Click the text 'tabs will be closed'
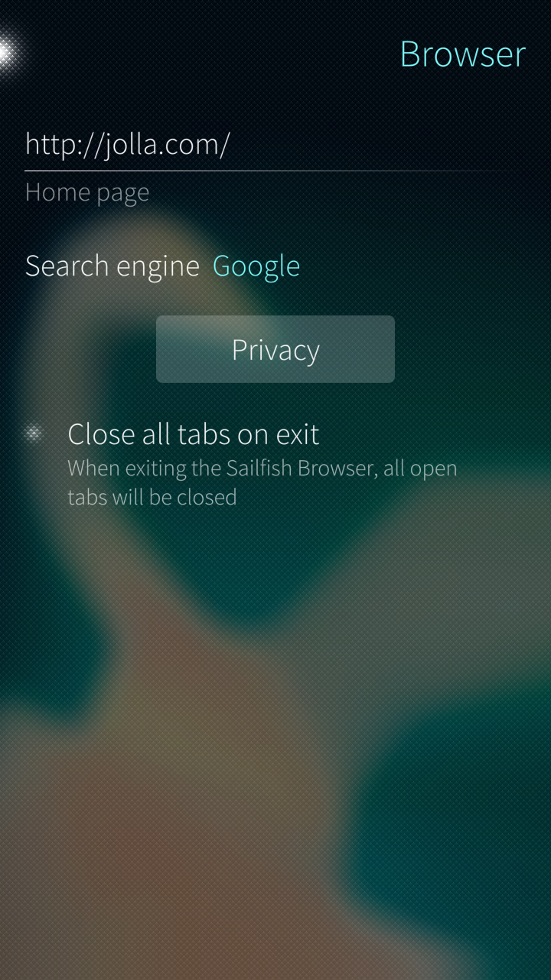 [152, 497]
